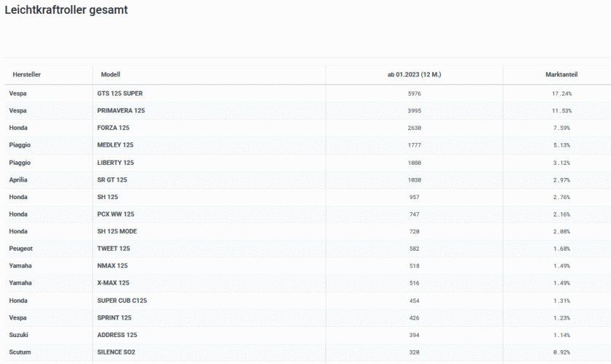Select the PRIMAVERA 125 model cell
Image resolution: width=611 pixels, height=364 pixels.
coord(121,110)
